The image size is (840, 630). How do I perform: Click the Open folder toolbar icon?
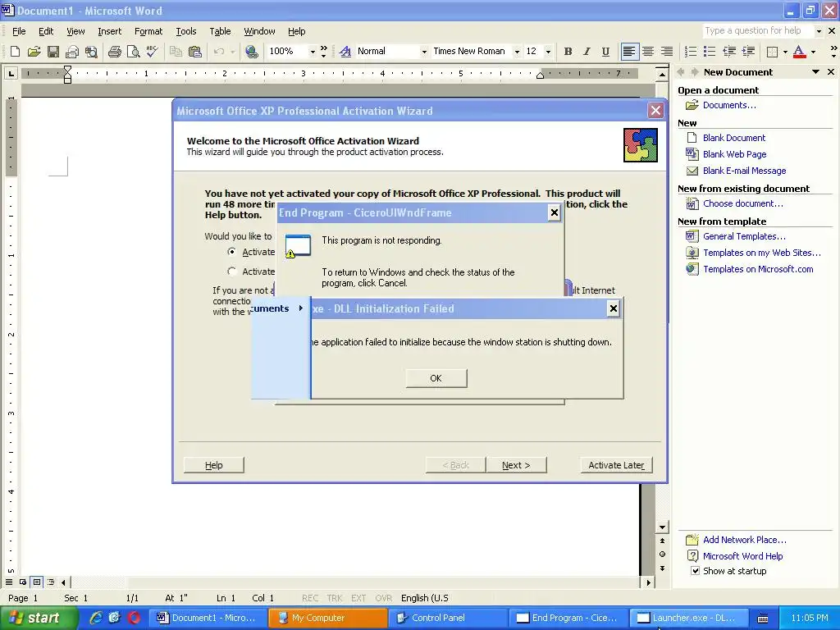[x=34, y=52]
